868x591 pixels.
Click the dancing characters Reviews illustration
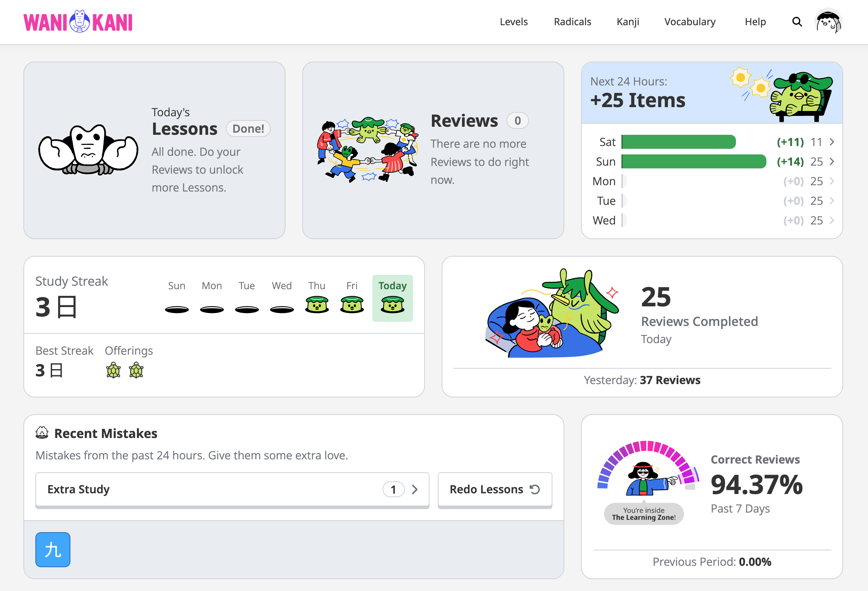pyautogui.click(x=367, y=150)
